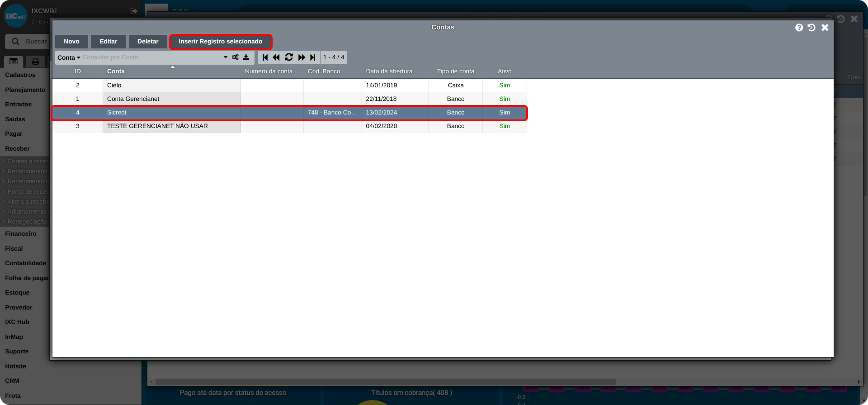Select the Cielo account row

(289, 86)
